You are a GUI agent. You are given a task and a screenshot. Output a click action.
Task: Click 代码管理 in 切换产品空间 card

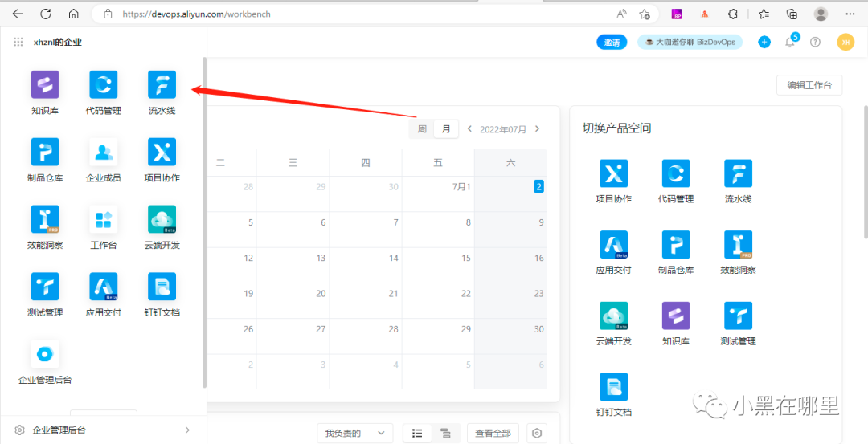676,181
